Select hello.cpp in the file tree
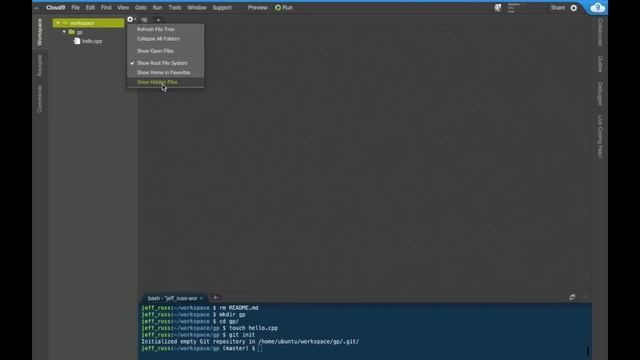The image size is (640, 360). (x=92, y=41)
